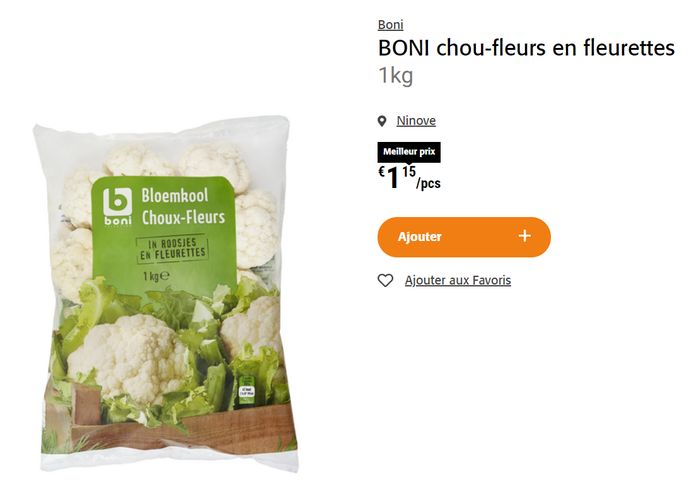The image size is (694, 494).
Task: Click the location pin icon beside Ninove
Action: click(x=382, y=121)
